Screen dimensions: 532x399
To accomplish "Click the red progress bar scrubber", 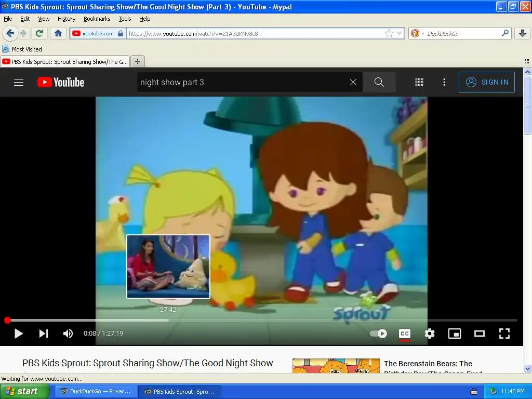I will pos(7,320).
